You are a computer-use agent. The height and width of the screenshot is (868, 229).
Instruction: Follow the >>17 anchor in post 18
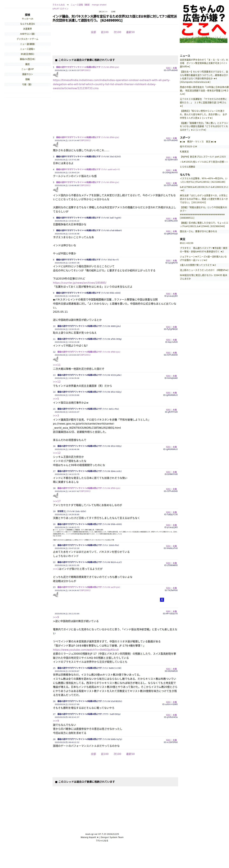point(57,501)
